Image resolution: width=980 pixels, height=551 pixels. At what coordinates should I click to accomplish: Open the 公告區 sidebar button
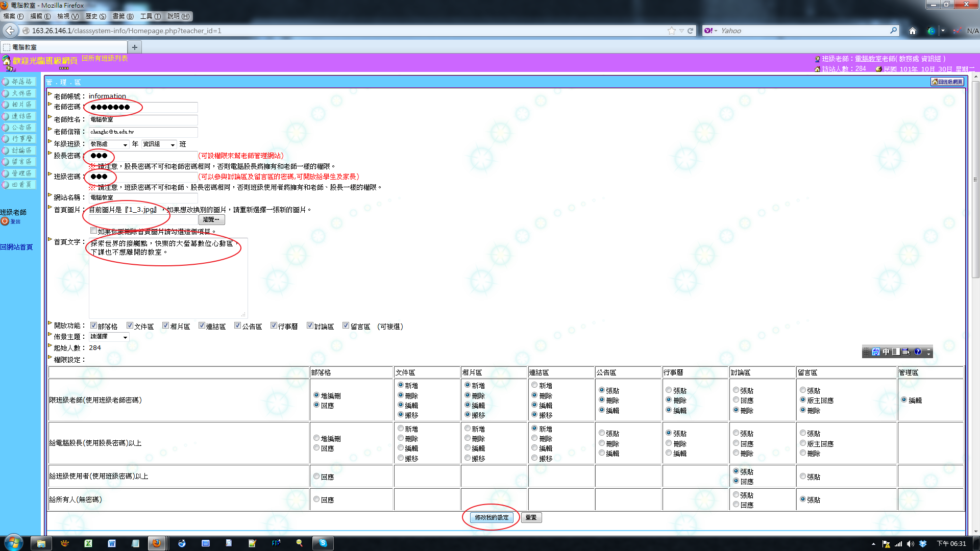[x=18, y=128]
